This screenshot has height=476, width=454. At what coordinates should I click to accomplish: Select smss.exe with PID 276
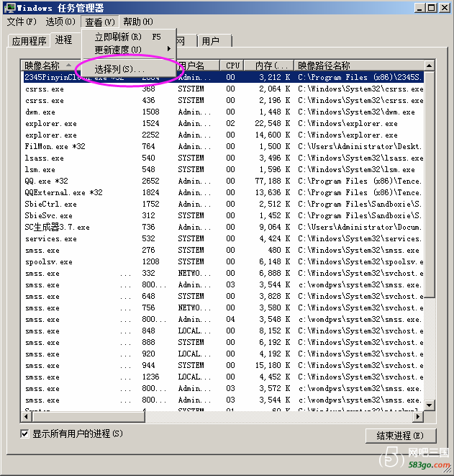coord(223,251)
